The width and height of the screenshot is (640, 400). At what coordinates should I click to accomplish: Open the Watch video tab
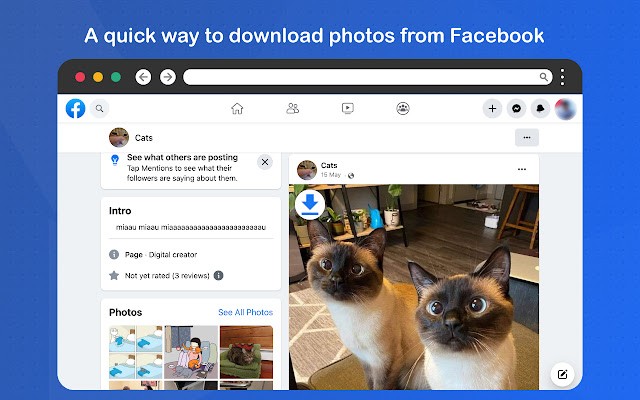coord(347,109)
